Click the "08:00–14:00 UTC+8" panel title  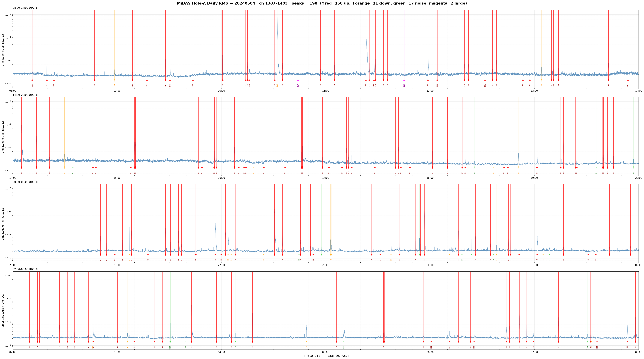pos(25,8)
